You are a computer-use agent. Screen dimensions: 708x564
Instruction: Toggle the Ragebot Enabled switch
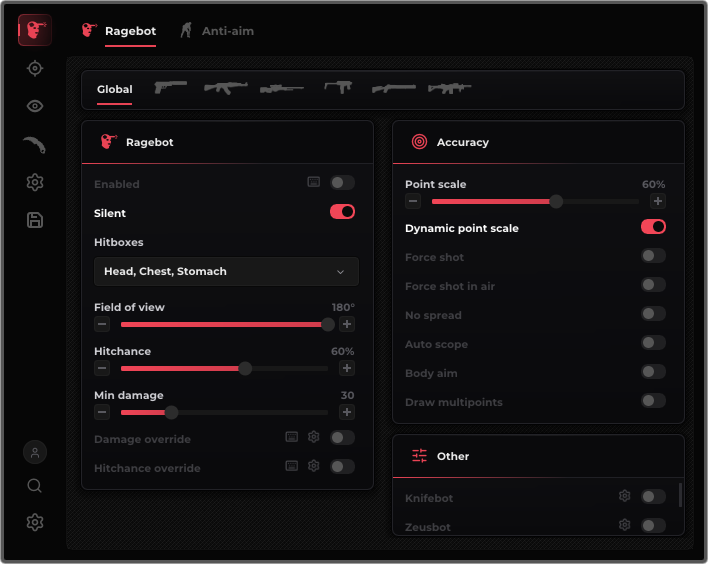[342, 182]
